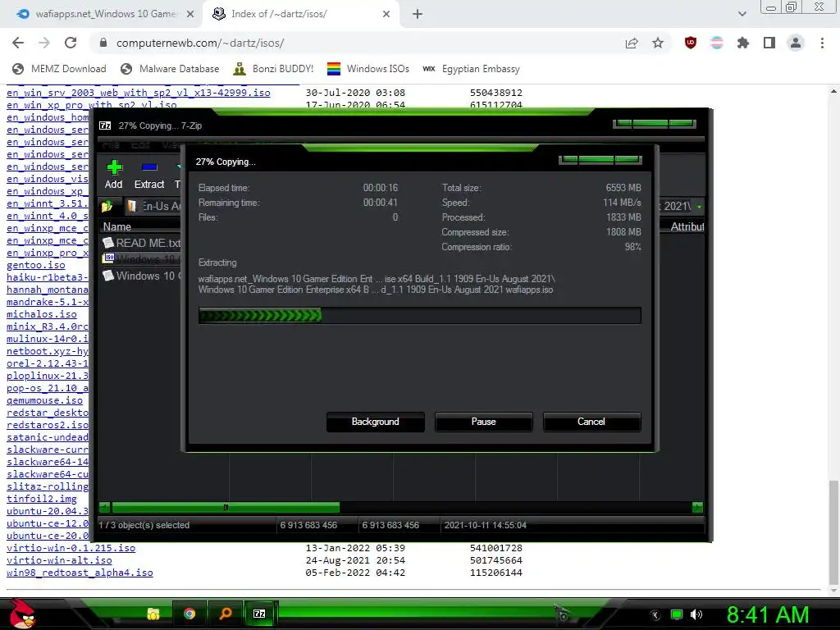Open the 7-Zip address bar path dropdown arrow
Image resolution: width=840 pixels, height=630 pixels.
[x=699, y=206]
